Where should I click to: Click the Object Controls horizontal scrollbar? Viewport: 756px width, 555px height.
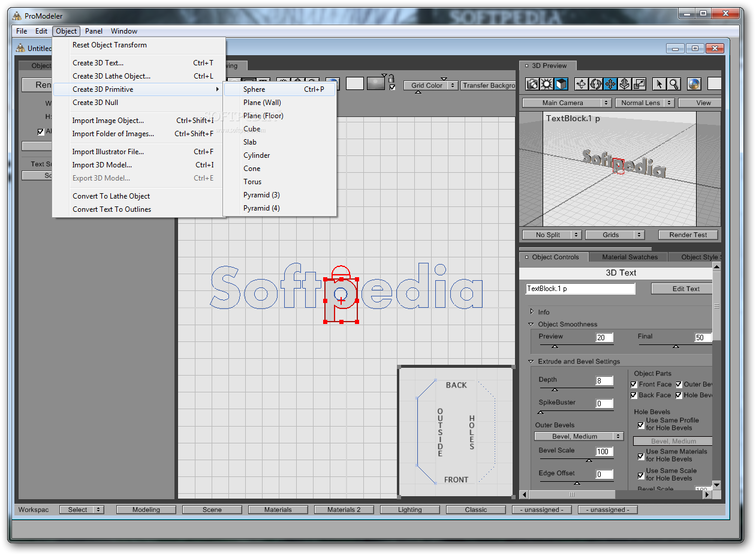click(616, 495)
